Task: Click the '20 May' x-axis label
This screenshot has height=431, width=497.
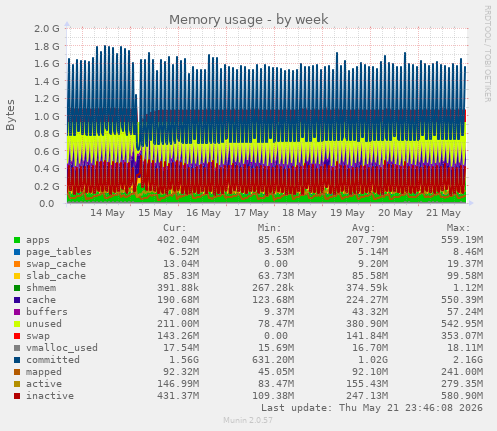Action: click(395, 213)
